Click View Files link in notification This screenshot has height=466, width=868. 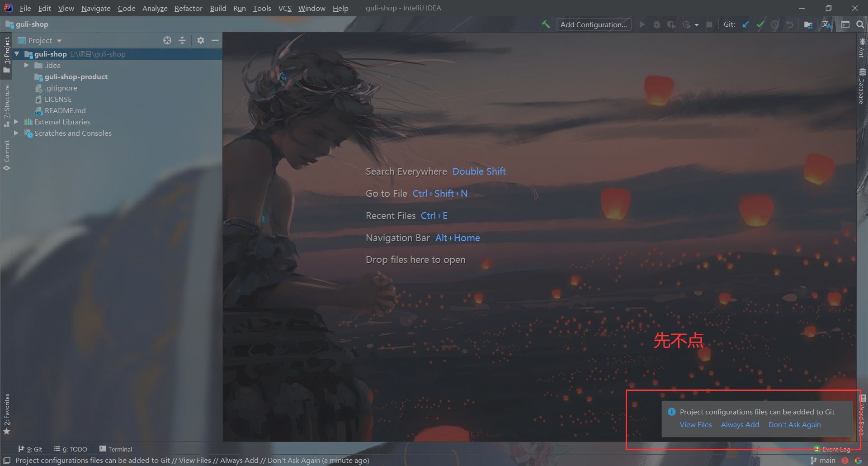click(695, 424)
